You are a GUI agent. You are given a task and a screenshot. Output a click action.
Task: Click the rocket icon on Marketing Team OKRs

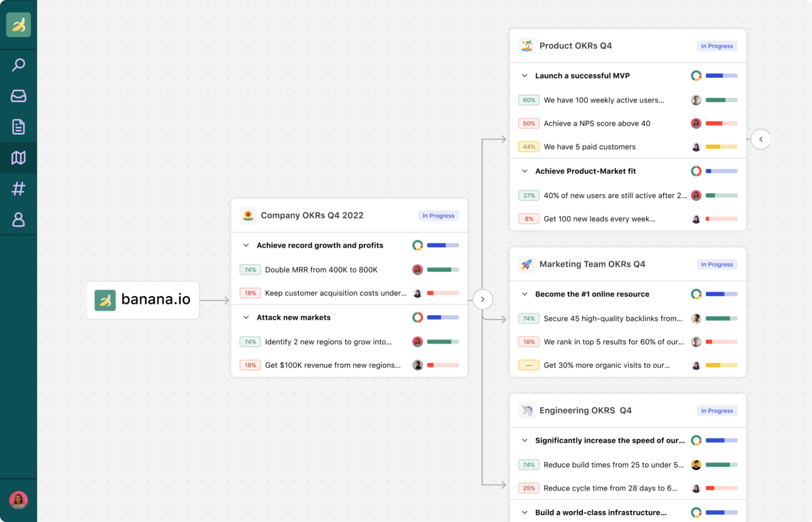[526, 264]
